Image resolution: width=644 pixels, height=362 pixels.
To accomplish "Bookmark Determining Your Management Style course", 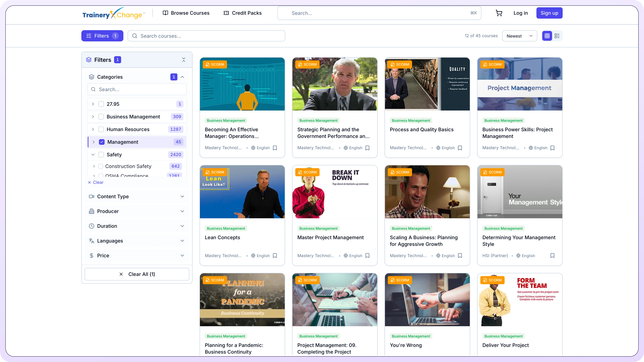I will [552, 256].
